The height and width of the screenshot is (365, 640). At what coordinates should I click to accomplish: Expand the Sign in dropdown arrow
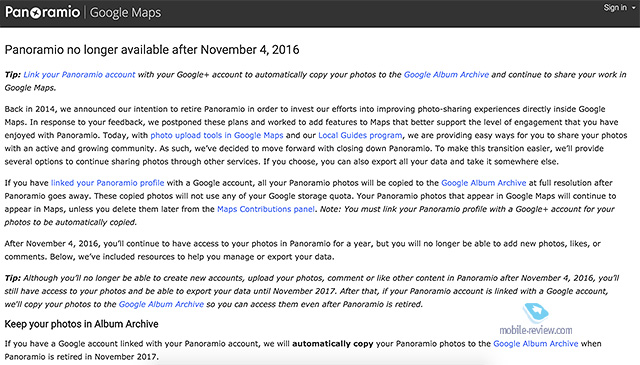633,8
